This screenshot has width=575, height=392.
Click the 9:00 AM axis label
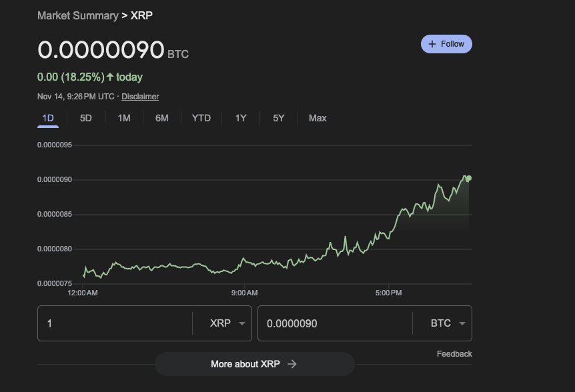[244, 293]
